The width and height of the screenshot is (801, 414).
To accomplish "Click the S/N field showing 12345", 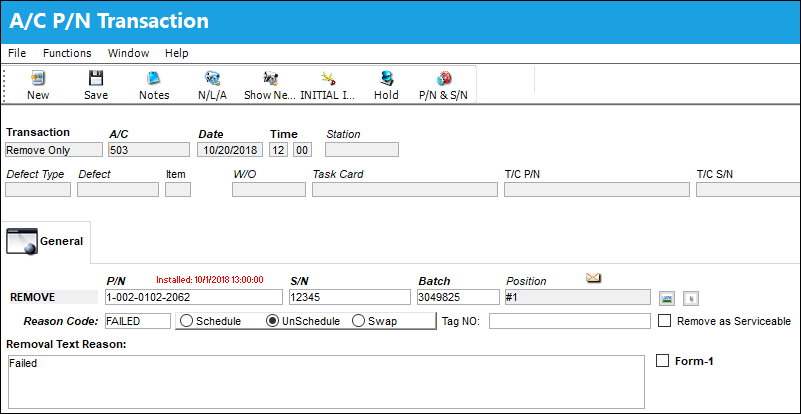I will pyautogui.click(x=349, y=297).
